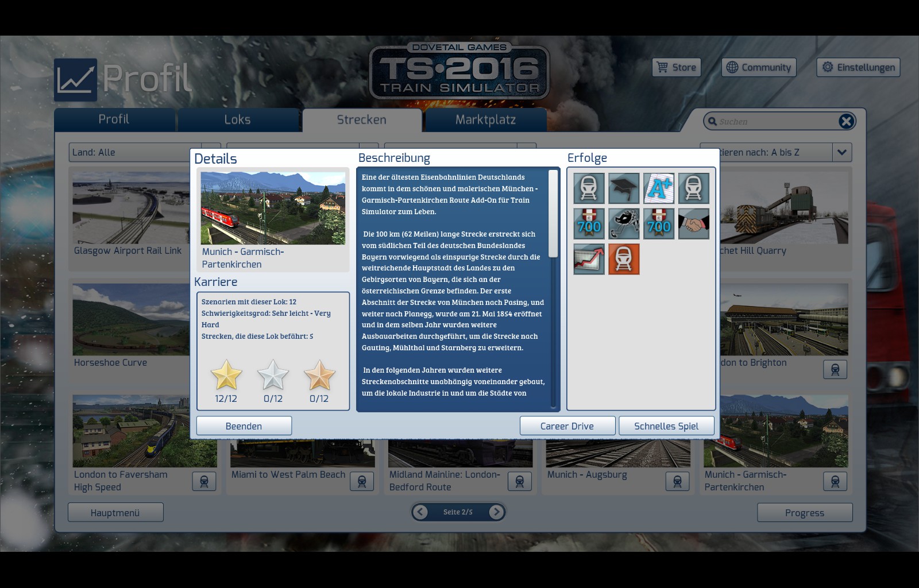This screenshot has height=588, width=919.
Task: Click the Progress button
Action: 805,513
